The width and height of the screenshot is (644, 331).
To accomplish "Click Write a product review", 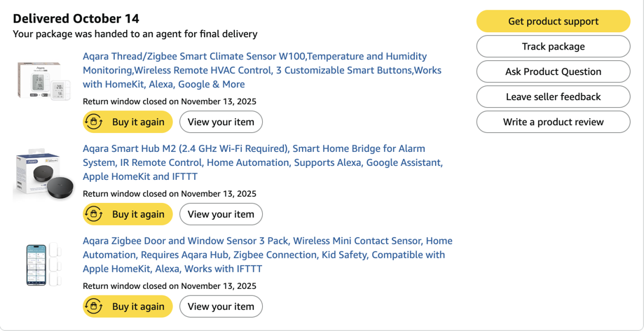I will 553,122.
